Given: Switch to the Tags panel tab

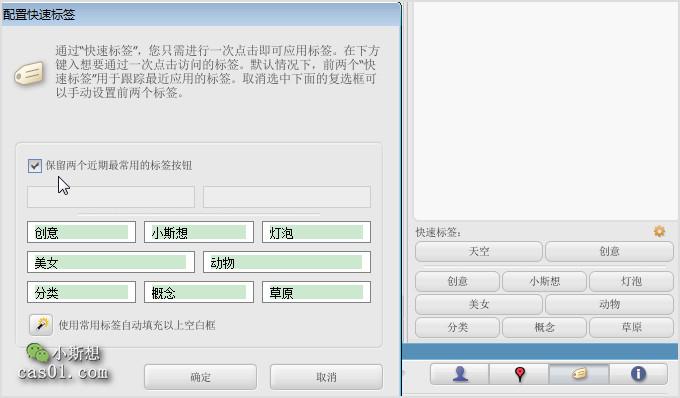Looking at the screenshot, I should coord(579,373).
